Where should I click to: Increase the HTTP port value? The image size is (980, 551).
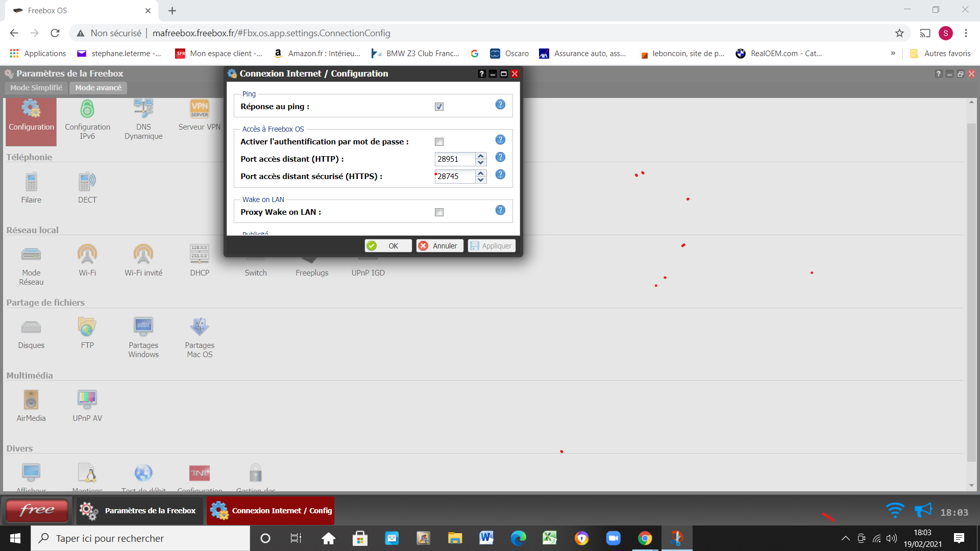[481, 156]
